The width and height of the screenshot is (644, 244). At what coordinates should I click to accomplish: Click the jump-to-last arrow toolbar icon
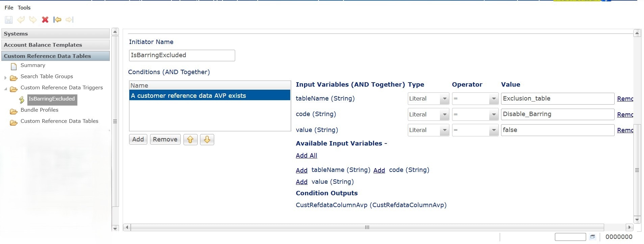coord(69,20)
